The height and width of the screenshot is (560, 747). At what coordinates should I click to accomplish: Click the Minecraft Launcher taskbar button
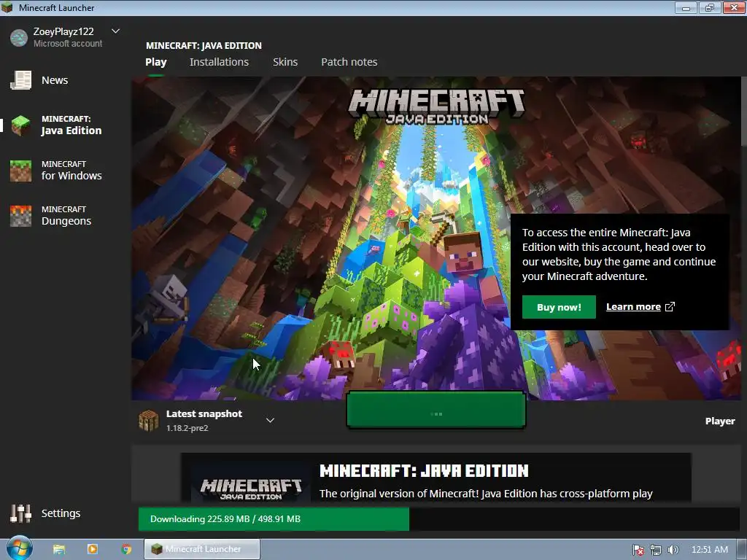pos(202,549)
